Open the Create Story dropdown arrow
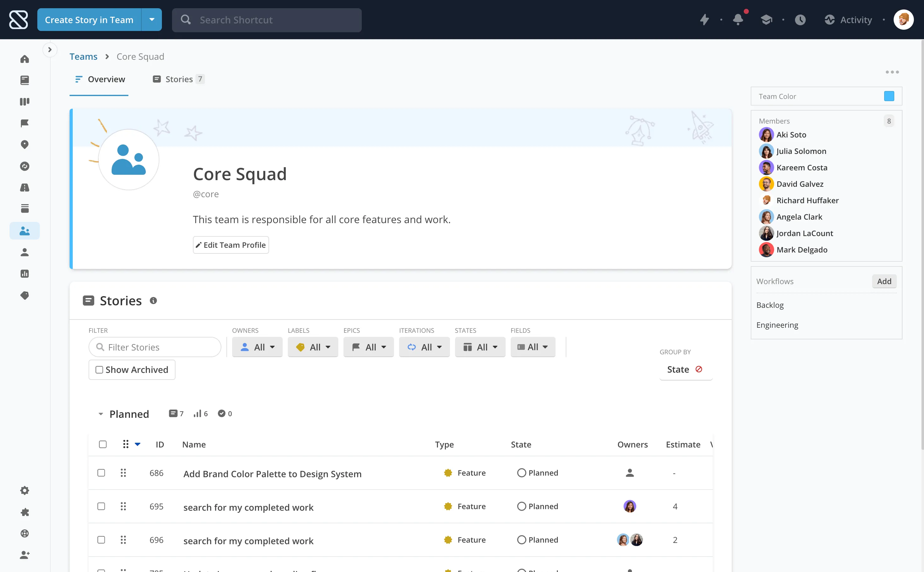This screenshot has width=924, height=572. coord(152,20)
